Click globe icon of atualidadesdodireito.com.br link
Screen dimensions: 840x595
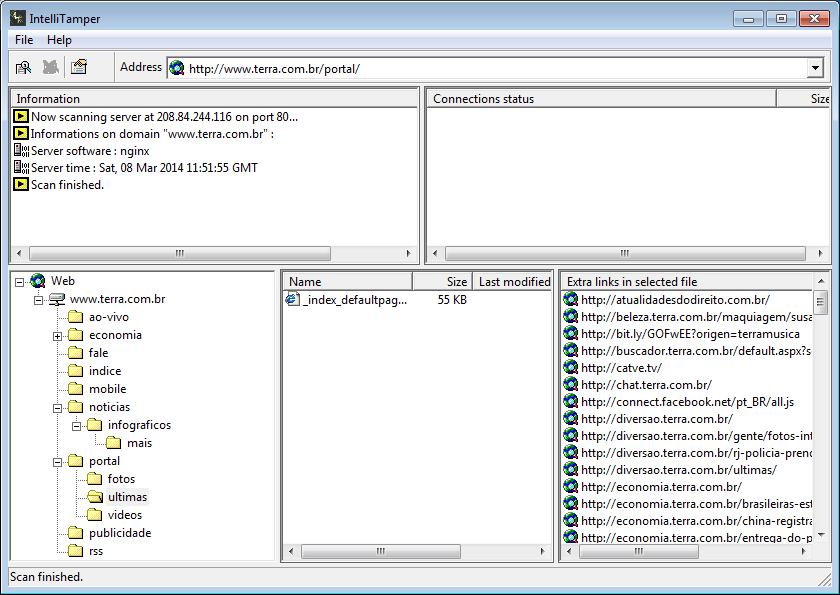point(571,299)
